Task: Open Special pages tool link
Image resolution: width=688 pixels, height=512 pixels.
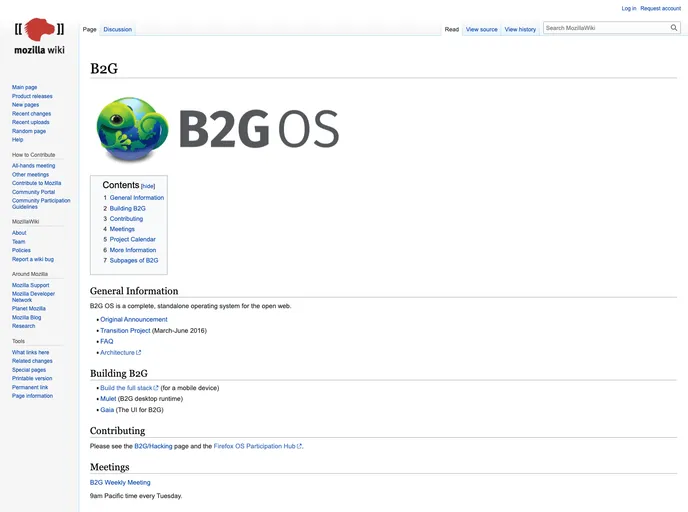Action: click(29, 370)
